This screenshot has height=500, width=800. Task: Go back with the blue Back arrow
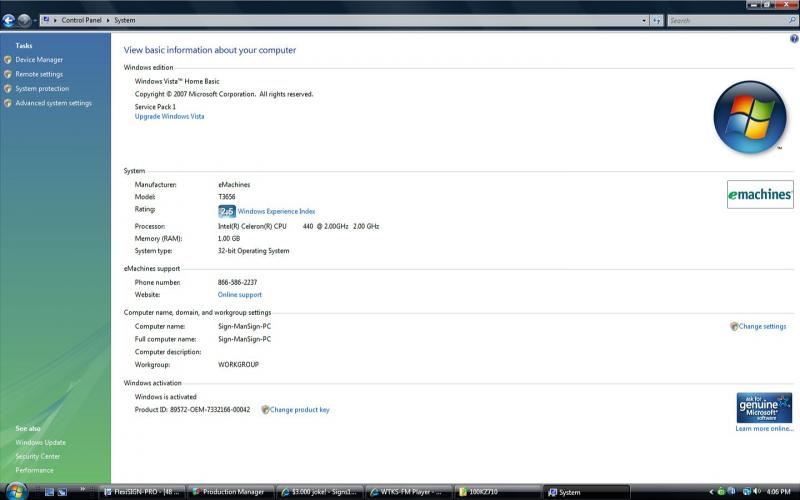coord(8,20)
